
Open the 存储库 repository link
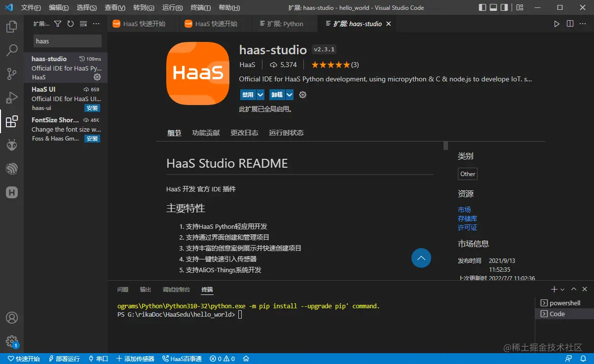click(x=467, y=218)
